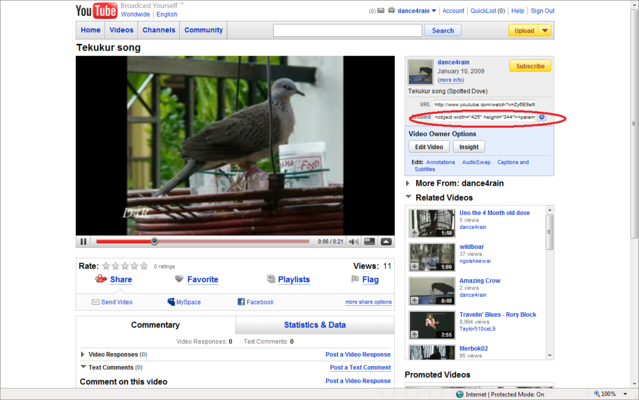Click Sign Out link
Image resolution: width=639 pixels, height=400 pixels.
(542, 11)
